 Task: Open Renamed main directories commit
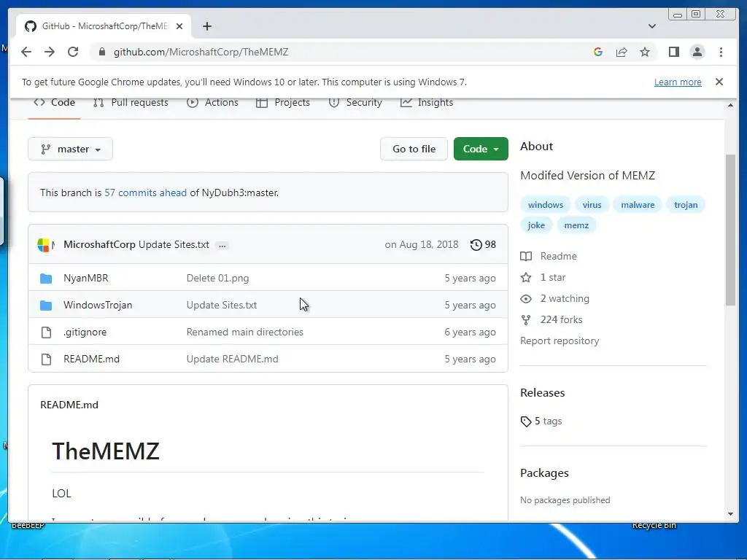[245, 332]
